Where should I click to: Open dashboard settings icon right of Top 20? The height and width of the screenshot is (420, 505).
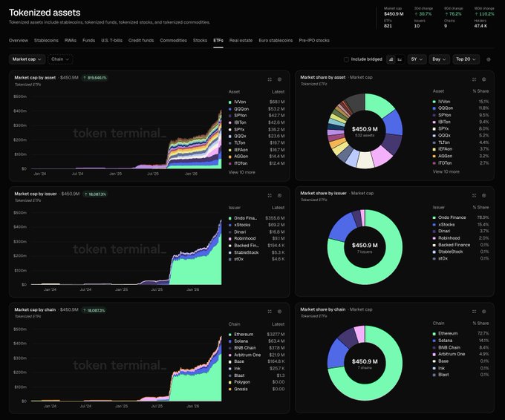488,59
